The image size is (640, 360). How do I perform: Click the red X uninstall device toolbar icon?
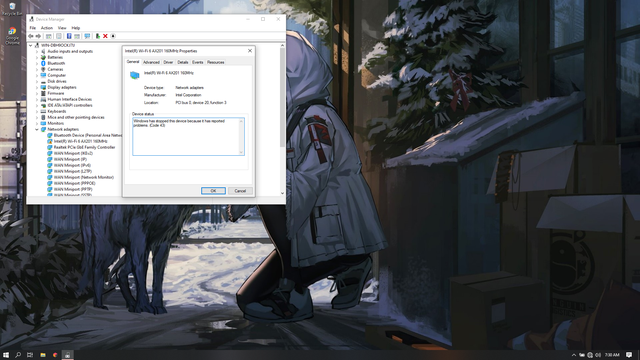105,36
